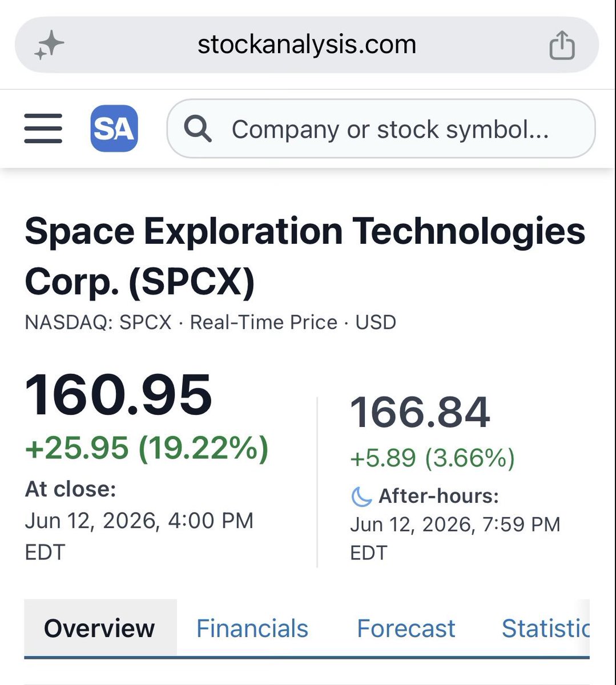
Task: Click the SA Stock Analysis logo
Action: (x=114, y=128)
